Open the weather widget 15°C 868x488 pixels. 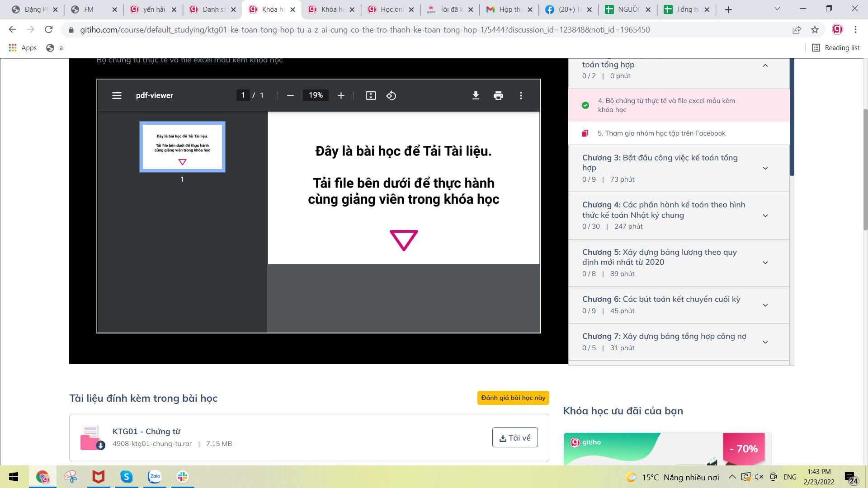(x=672, y=477)
